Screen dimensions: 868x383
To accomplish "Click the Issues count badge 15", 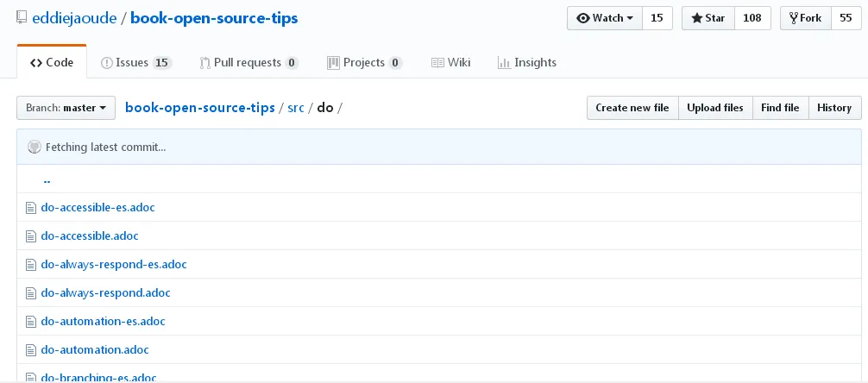I will [161, 63].
